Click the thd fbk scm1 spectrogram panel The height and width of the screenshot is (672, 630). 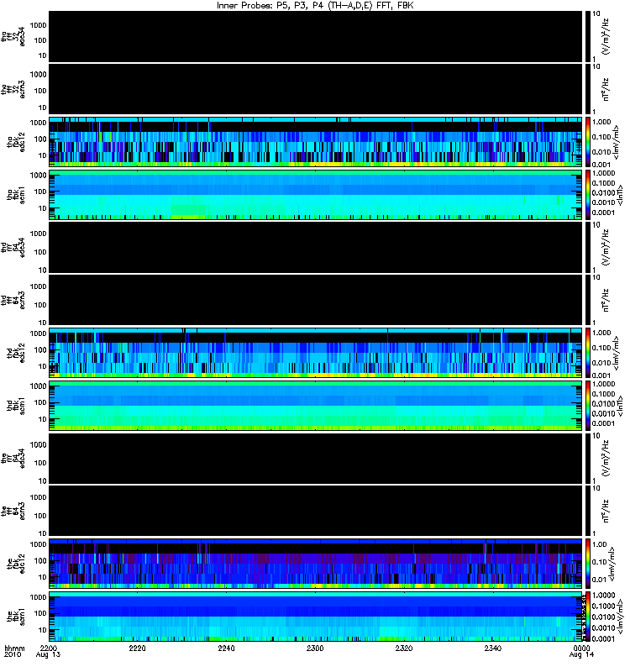click(316, 406)
